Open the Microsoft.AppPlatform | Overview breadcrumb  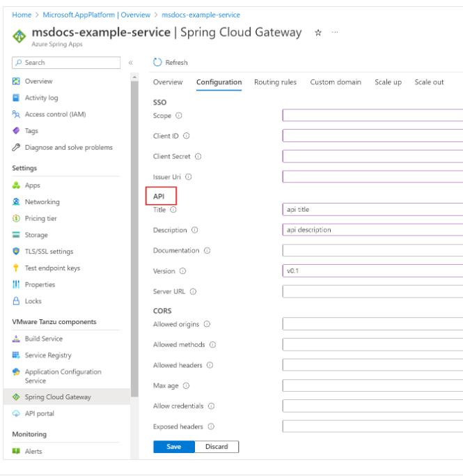96,15
